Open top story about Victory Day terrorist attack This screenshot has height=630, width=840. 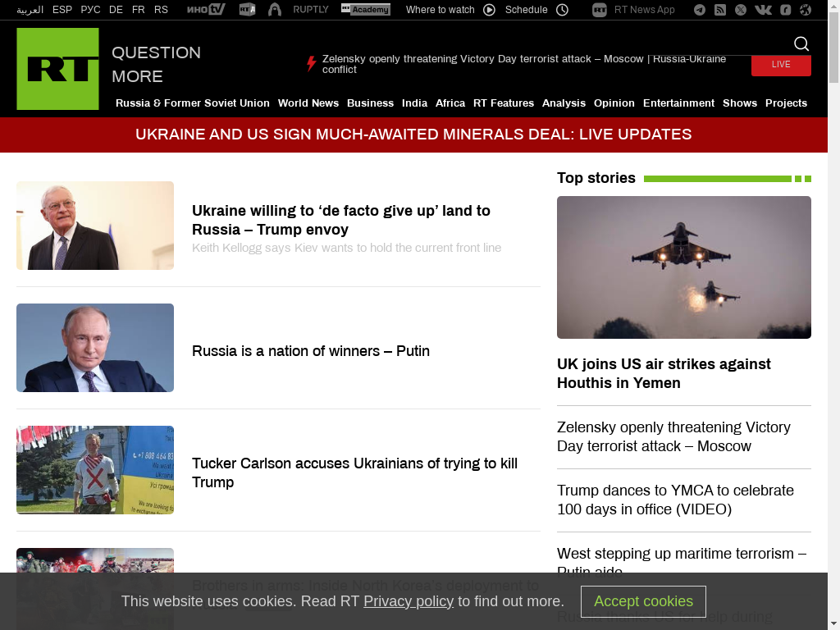673,436
